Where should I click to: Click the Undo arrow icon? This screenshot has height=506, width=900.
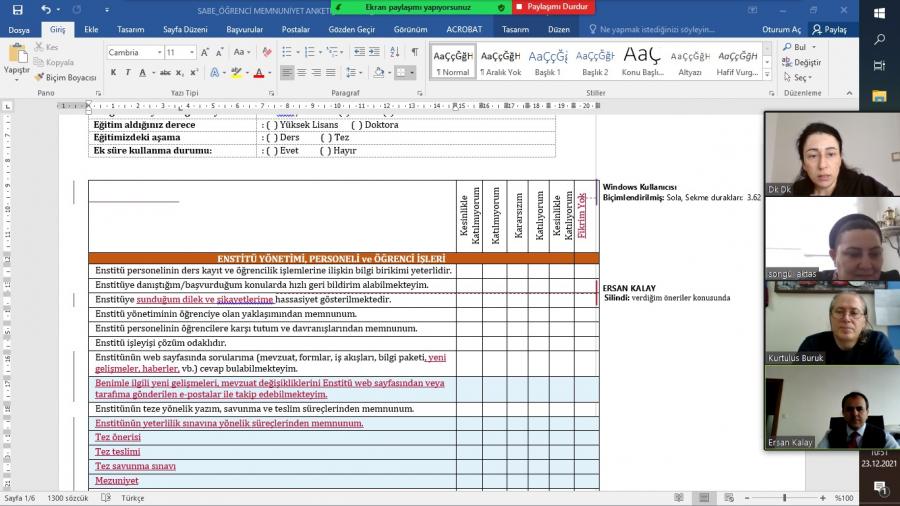[46, 10]
